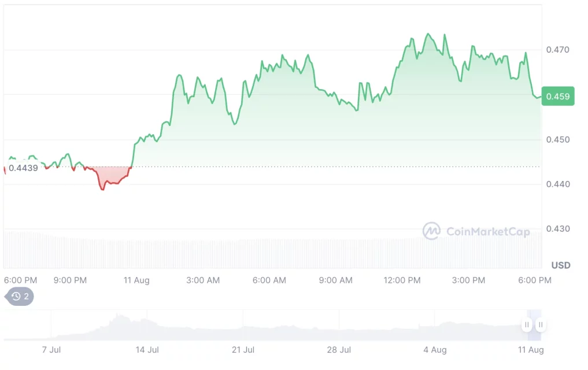Click the red dip area of the chart
The height and width of the screenshot is (370, 588).
tap(110, 176)
